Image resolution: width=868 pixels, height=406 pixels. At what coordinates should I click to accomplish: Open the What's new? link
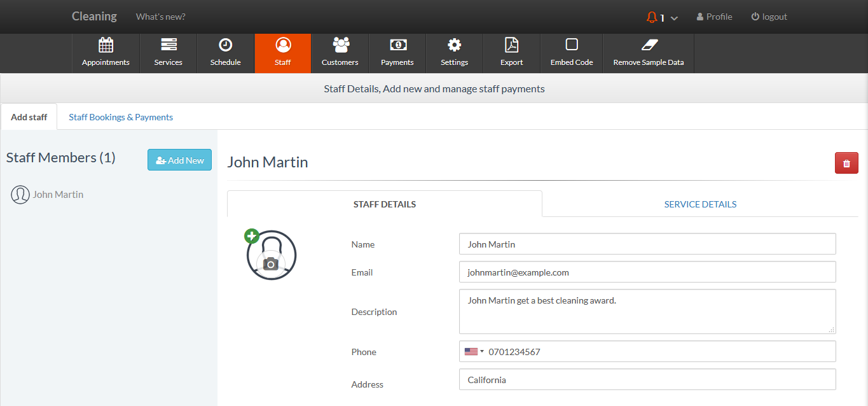pos(161,17)
